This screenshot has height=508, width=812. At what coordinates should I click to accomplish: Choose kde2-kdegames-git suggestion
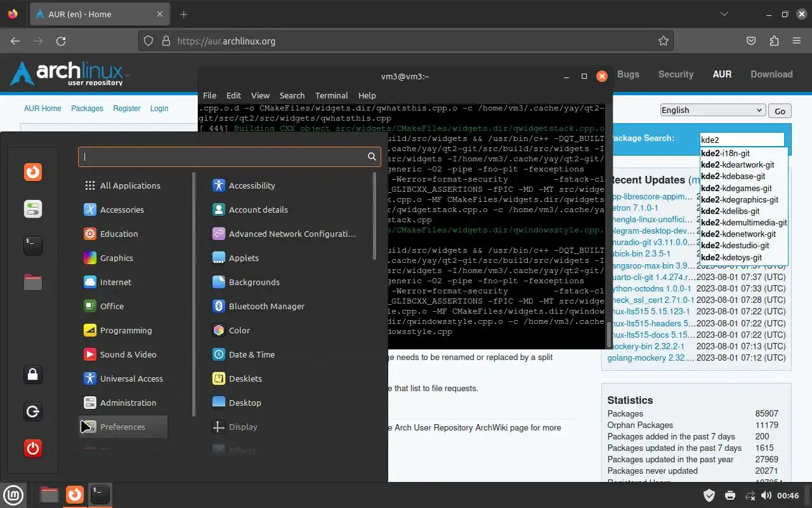pos(744,188)
